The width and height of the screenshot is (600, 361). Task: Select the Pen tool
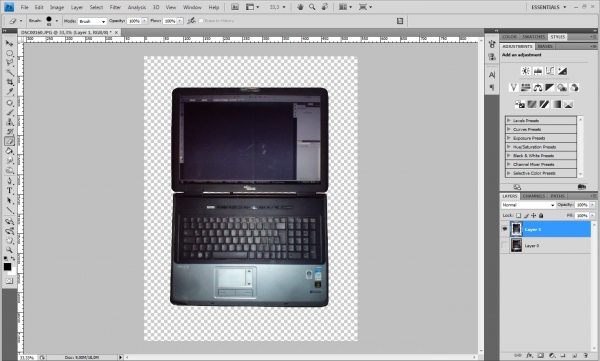coord(9,181)
